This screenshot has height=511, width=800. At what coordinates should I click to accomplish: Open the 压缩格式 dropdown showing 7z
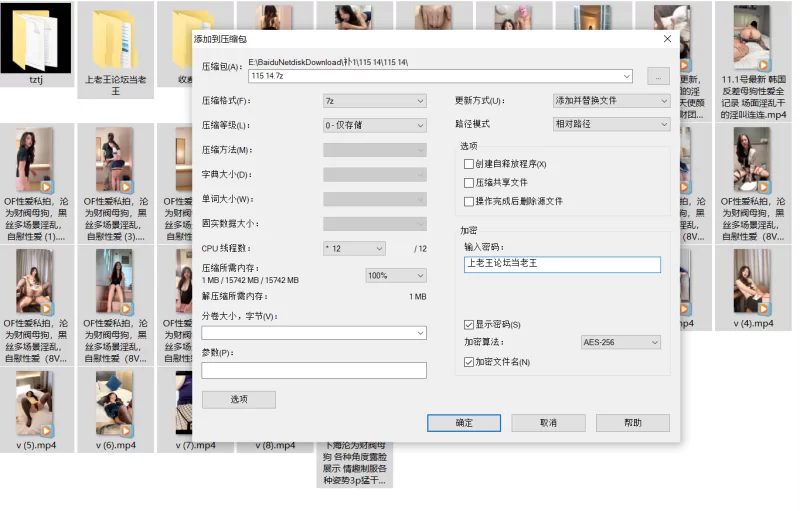click(374, 101)
